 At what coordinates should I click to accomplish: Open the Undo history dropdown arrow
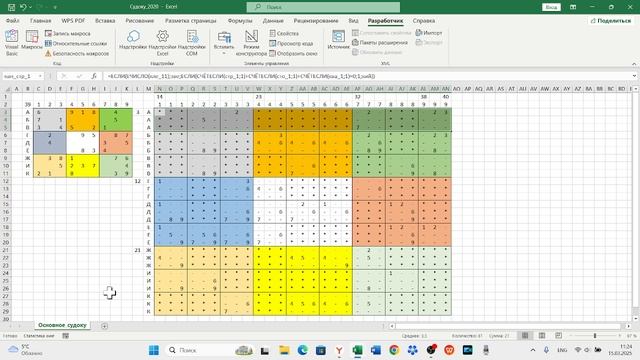pyautogui.click(x=30, y=7)
